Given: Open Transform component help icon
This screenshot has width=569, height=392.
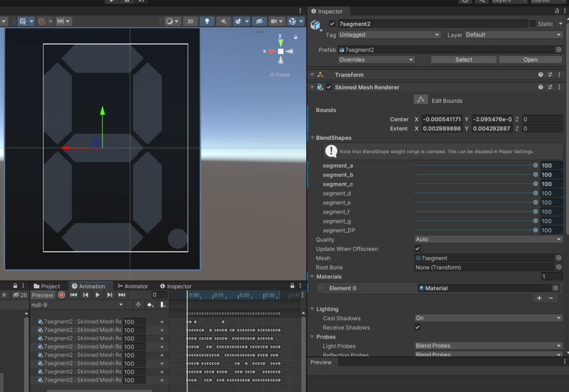Looking at the screenshot, I should 541,75.
